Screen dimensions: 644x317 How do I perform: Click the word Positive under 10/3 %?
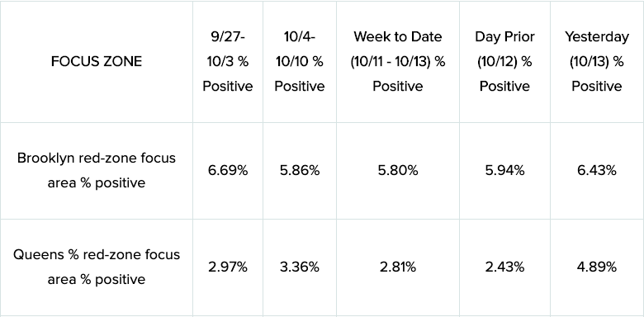tap(228, 87)
